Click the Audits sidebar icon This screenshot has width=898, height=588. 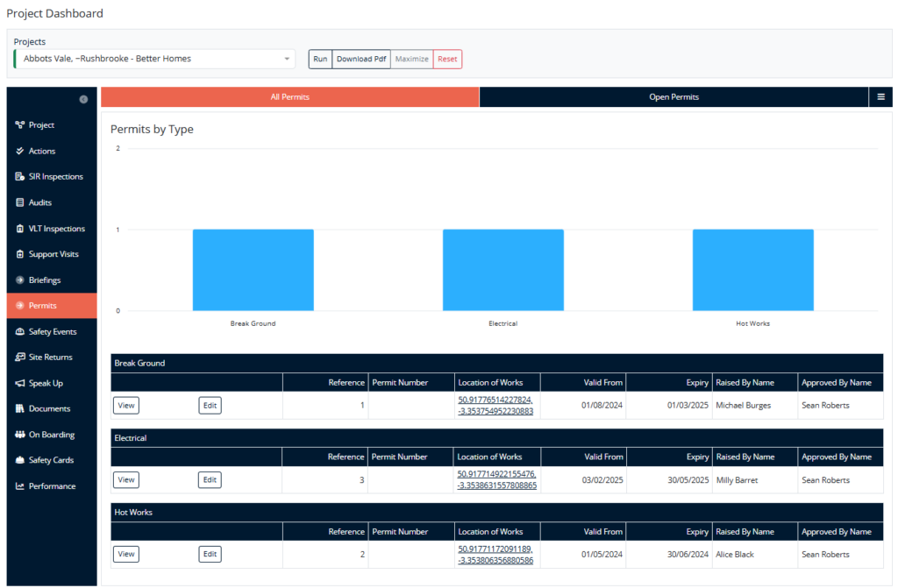[x=20, y=202]
